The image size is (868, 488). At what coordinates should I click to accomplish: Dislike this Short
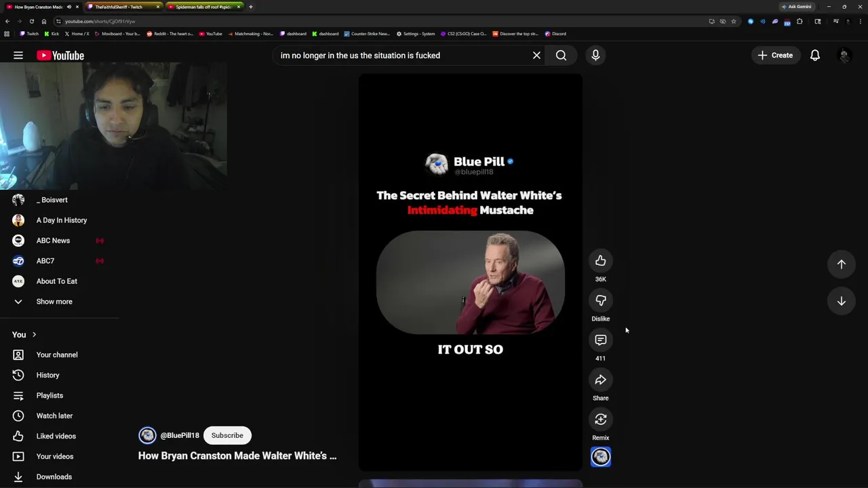tap(600, 300)
